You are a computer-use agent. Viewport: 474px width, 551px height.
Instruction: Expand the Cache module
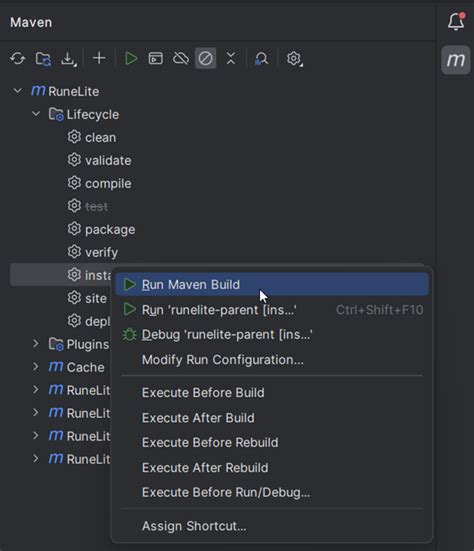tap(36, 367)
